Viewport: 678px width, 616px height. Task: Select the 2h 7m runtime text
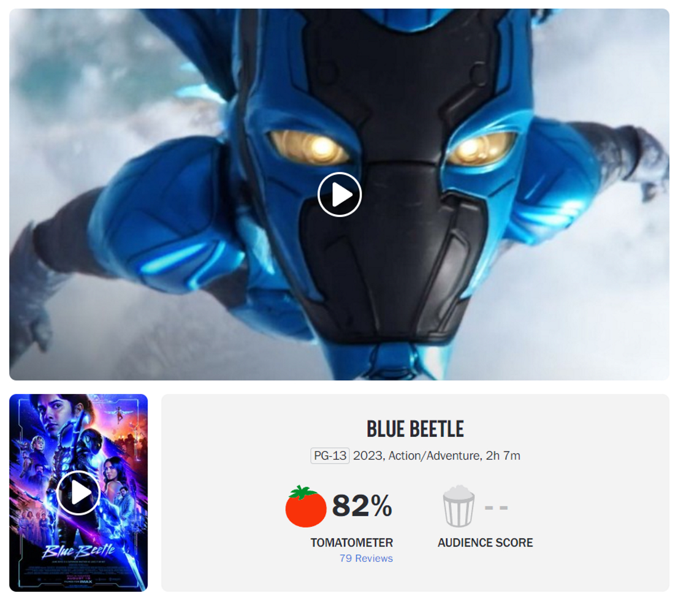pyautogui.click(x=503, y=456)
